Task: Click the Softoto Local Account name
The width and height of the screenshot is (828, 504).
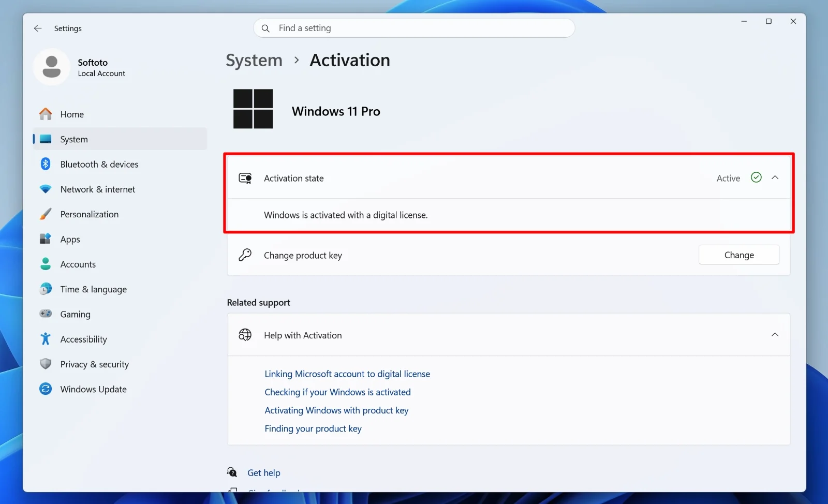Action: pyautogui.click(x=101, y=67)
